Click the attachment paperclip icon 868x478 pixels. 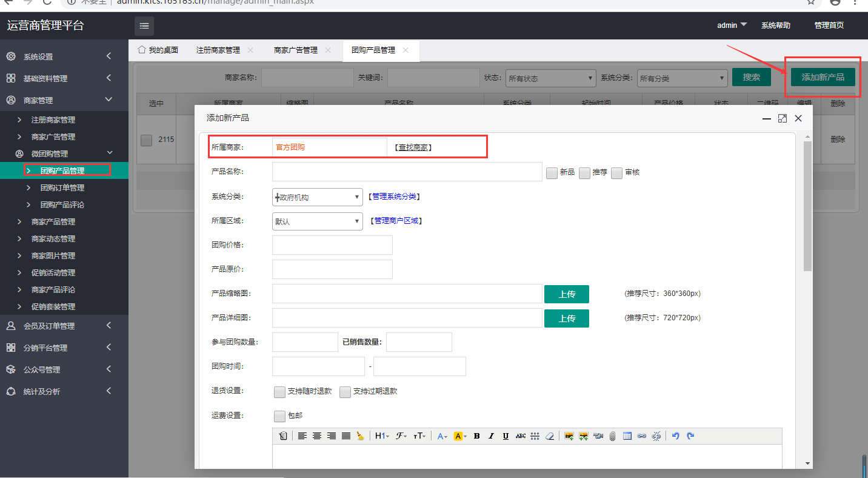613,436
